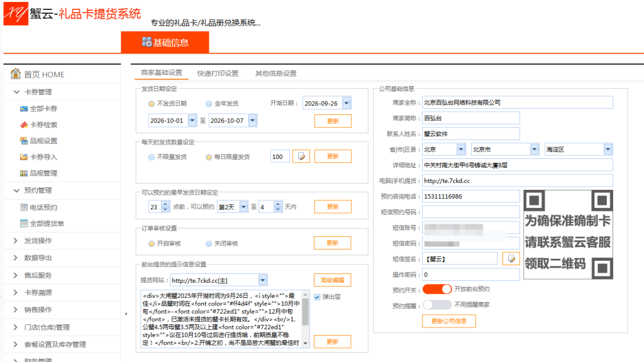The width and height of the screenshot is (644, 362).
Task: Open end date dropdown 2026-10-07
Action: coord(253,120)
